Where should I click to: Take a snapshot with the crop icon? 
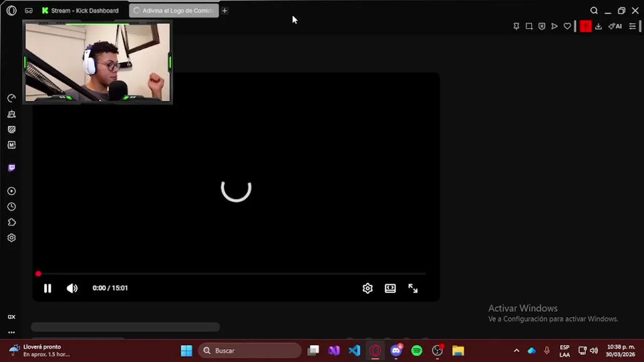[529, 26]
